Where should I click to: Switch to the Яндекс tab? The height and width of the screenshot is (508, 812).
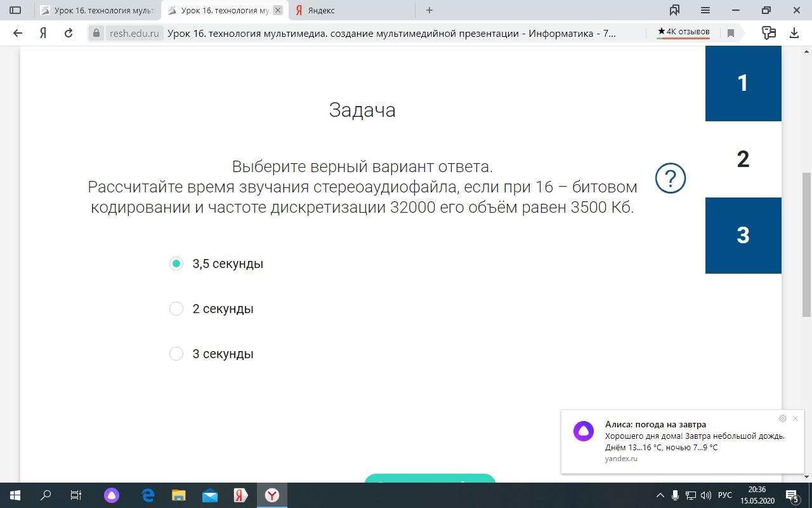coord(352,10)
